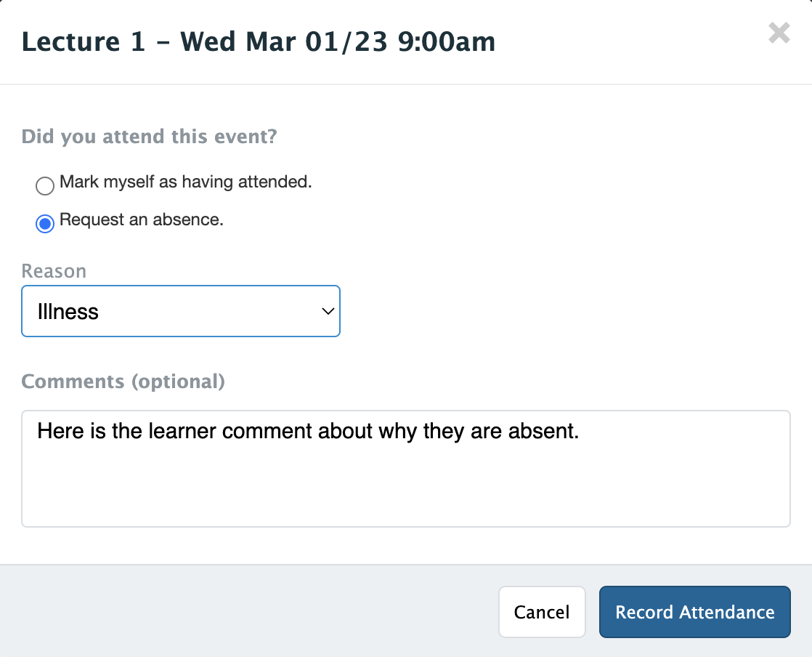Click the word 'Here' at the comment's start
The height and width of the screenshot is (657, 812).
click(x=57, y=431)
